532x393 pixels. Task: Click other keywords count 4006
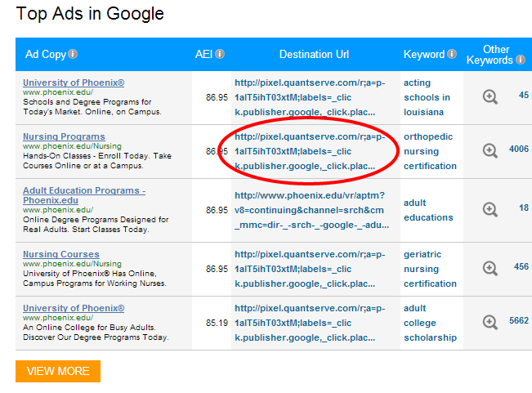coord(519,149)
